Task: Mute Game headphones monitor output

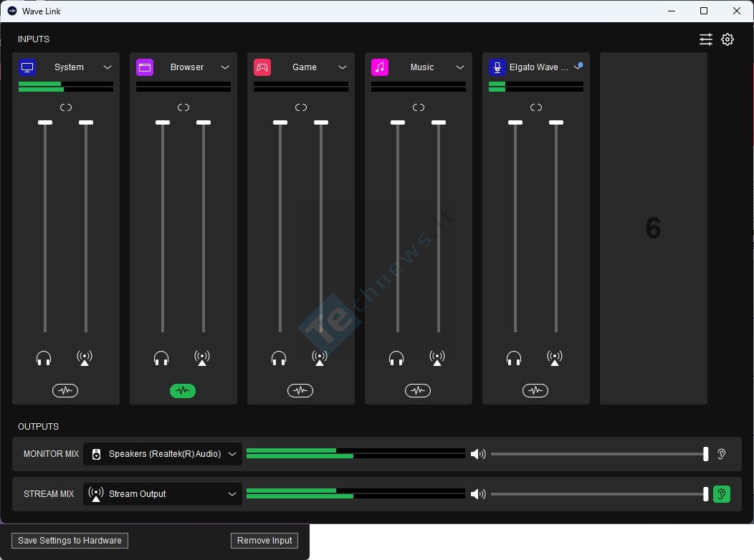Action: point(279,358)
